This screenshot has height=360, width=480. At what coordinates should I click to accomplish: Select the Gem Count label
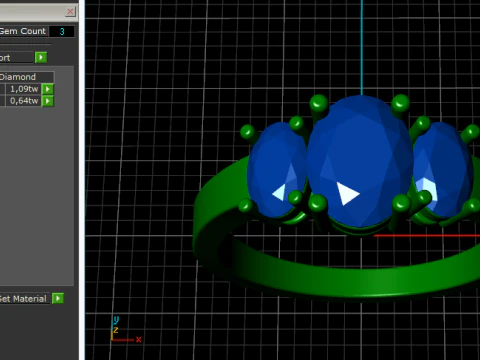(x=23, y=31)
